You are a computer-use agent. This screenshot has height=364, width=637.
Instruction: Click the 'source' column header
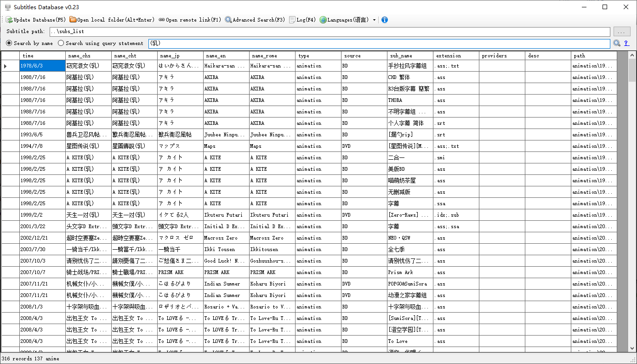(x=364, y=56)
